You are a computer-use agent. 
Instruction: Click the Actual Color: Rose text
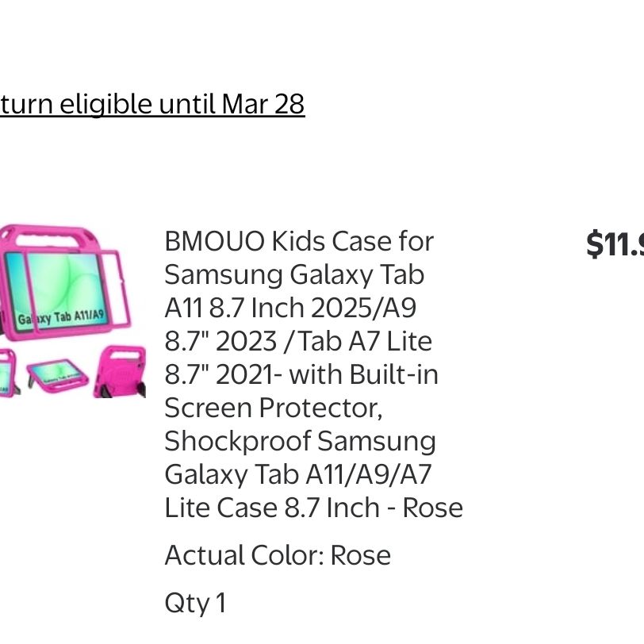pyautogui.click(x=278, y=555)
